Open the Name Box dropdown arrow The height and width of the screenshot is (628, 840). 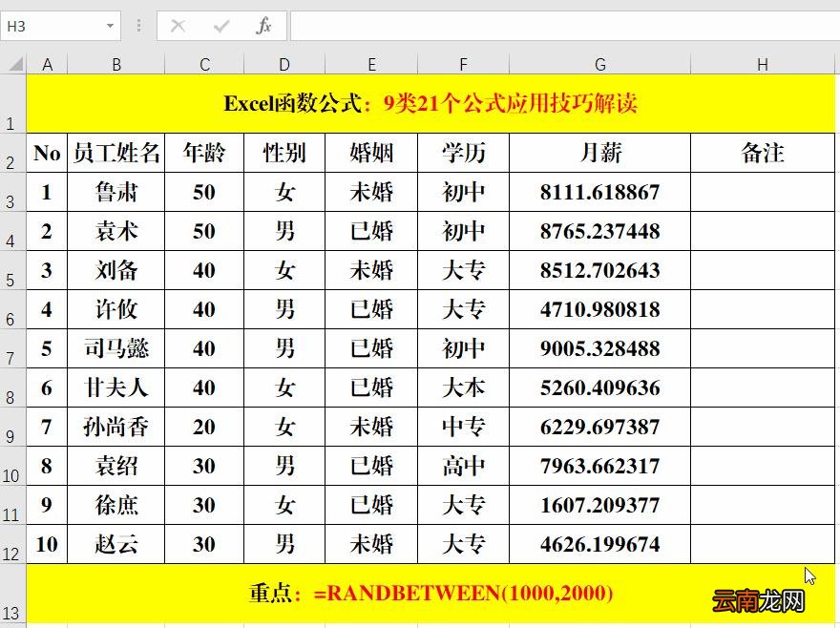[110, 26]
